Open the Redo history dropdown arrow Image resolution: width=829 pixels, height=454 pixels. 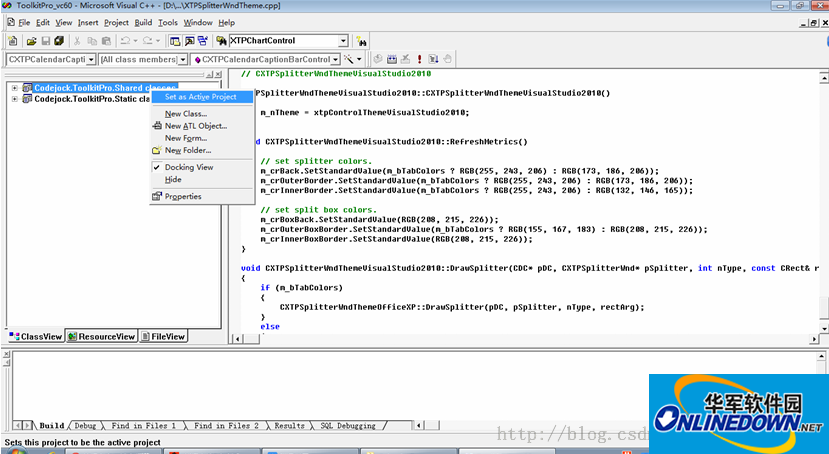coord(157,41)
